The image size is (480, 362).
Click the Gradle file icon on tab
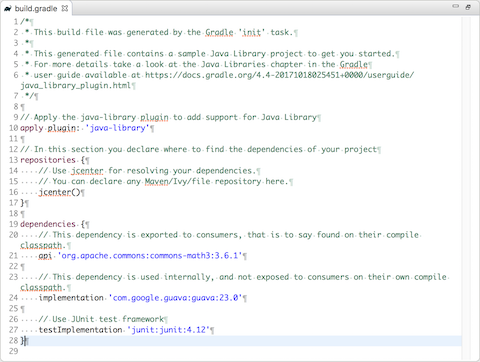8,9
